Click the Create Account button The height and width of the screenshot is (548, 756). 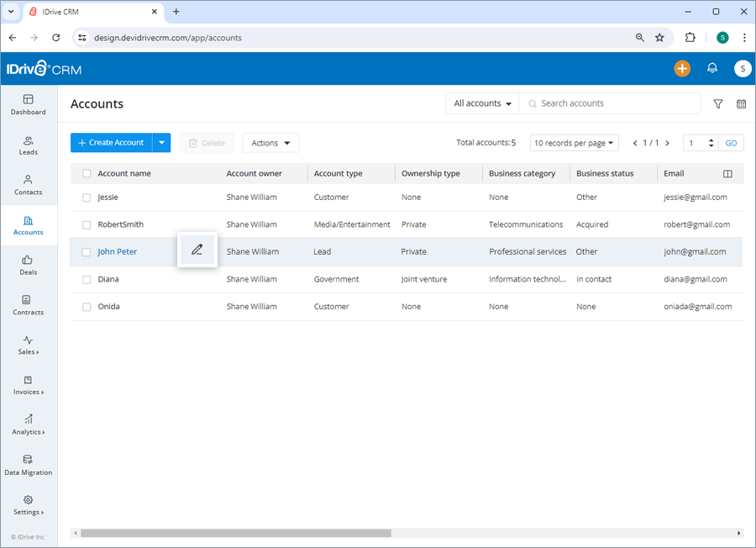point(113,142)
